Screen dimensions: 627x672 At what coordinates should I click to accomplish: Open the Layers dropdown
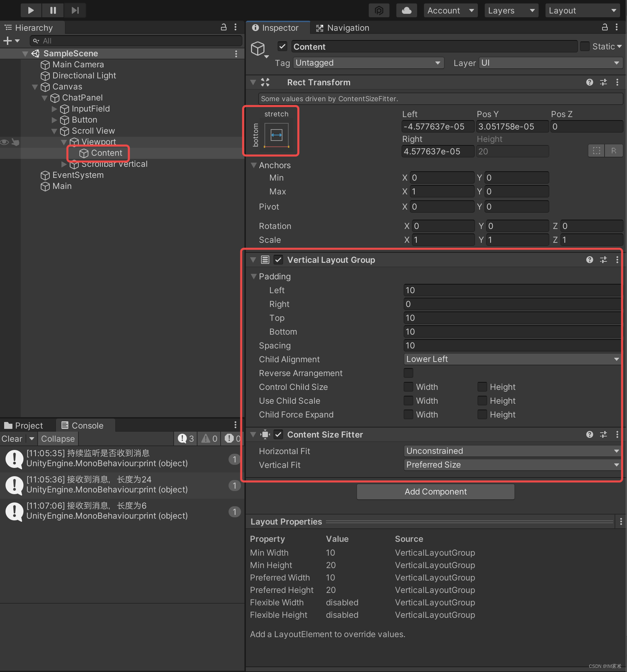(511, 10)
